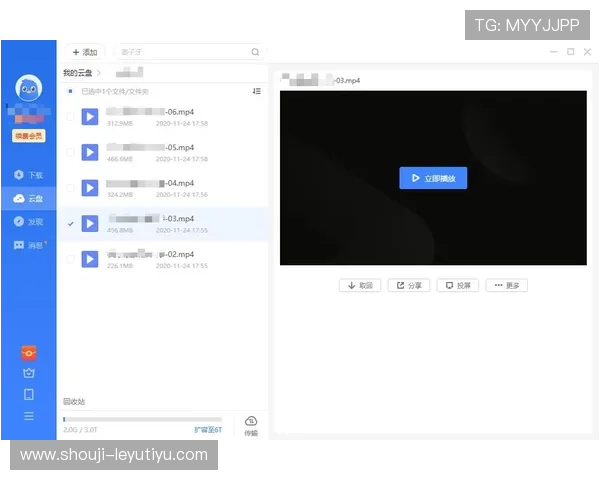The height and width of the screenshot is (480, 600).
Task: Click the search magnifier icon
Action: pyautogui.click(x=255, y=52)
